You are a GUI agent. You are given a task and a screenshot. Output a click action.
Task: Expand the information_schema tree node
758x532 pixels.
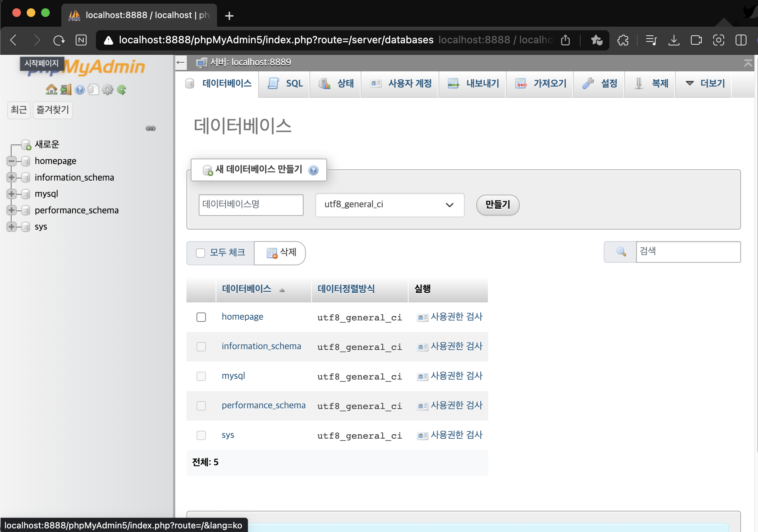12,177
